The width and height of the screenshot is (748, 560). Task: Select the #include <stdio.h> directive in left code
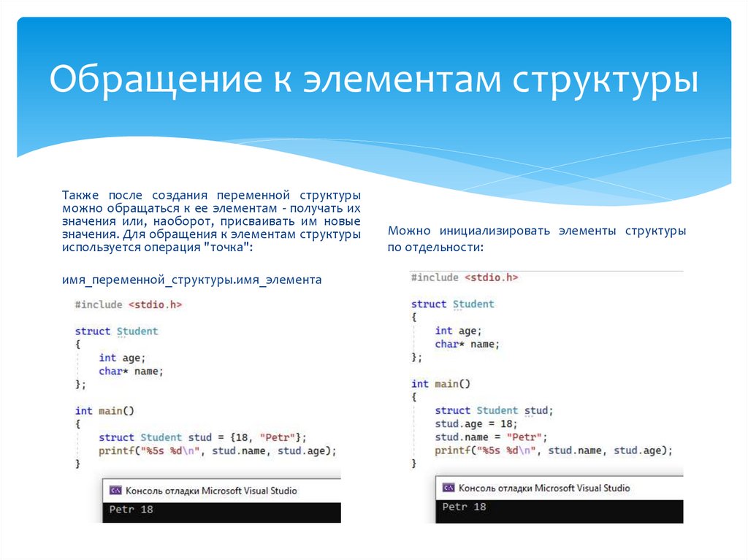tap(129, 304)
